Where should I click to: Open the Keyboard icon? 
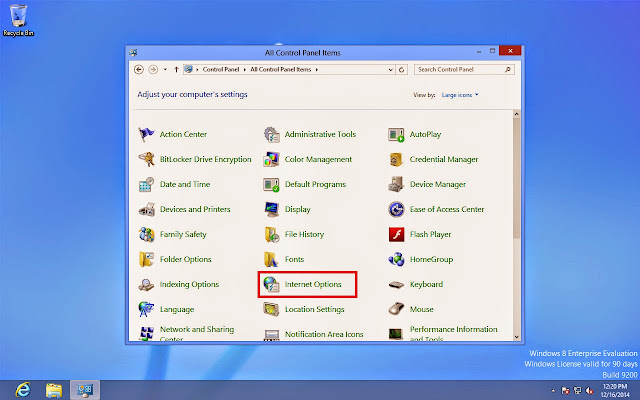396,284
